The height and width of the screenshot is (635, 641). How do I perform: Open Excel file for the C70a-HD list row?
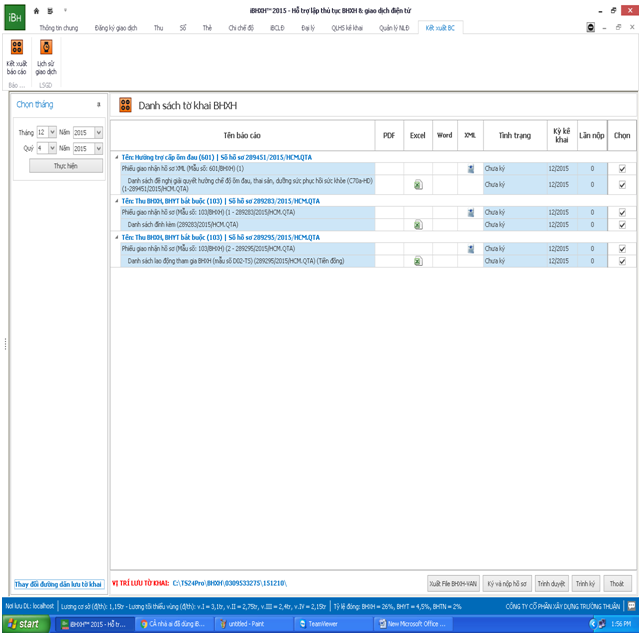click(x=418, y=184)
